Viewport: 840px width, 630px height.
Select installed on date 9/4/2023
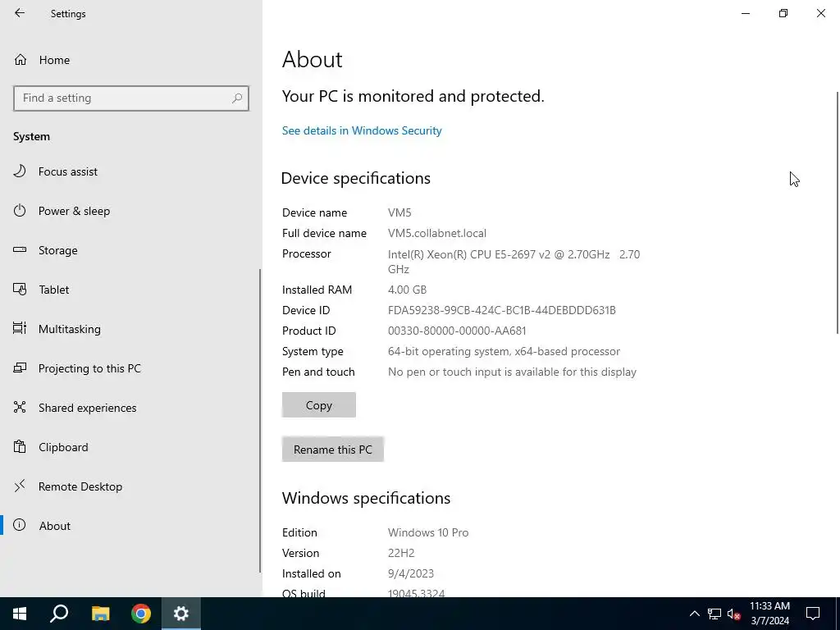pyautogui.click(x=411, y=573)
